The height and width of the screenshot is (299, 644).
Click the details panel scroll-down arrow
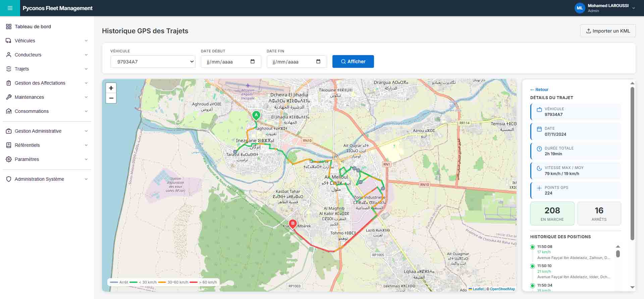click(x=632, y=287)
